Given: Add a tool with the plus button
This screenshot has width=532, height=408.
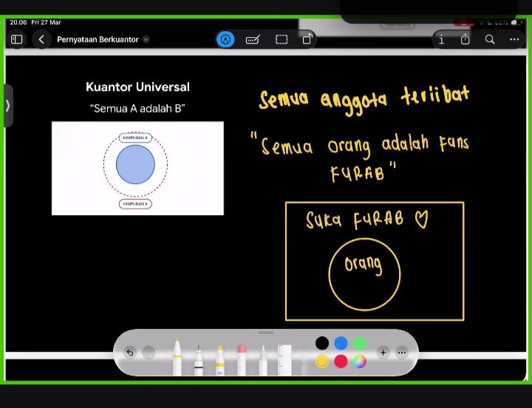Looking at the screenshot, I should pos(383,353).
